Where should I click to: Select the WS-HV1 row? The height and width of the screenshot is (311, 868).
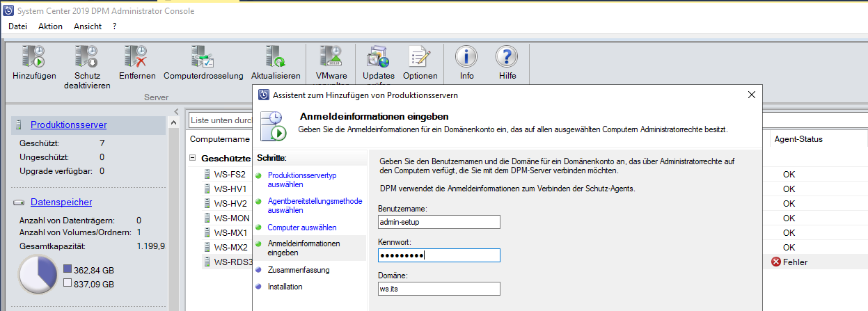click(528, 189)
